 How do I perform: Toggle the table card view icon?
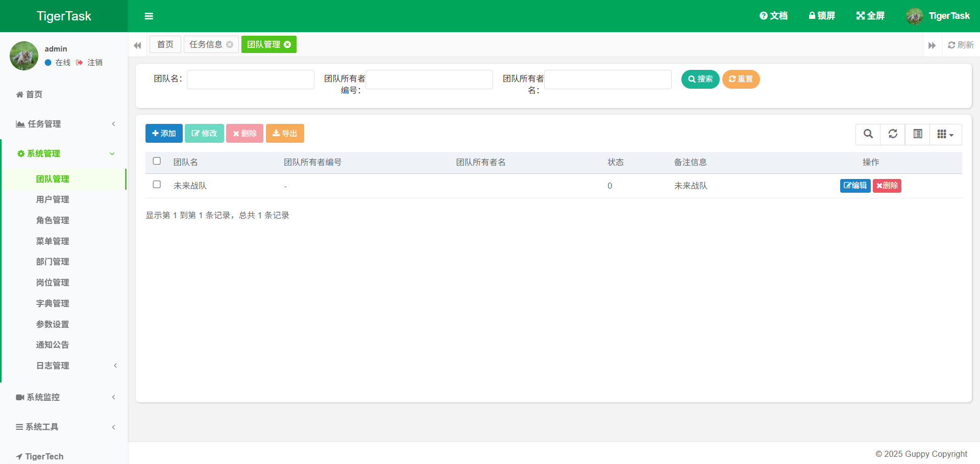tap(917, 134)
